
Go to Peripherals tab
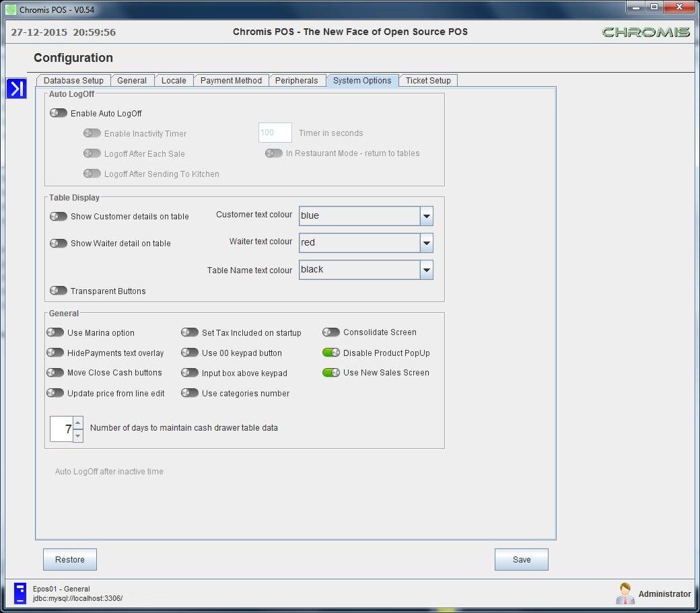point(296,80)
